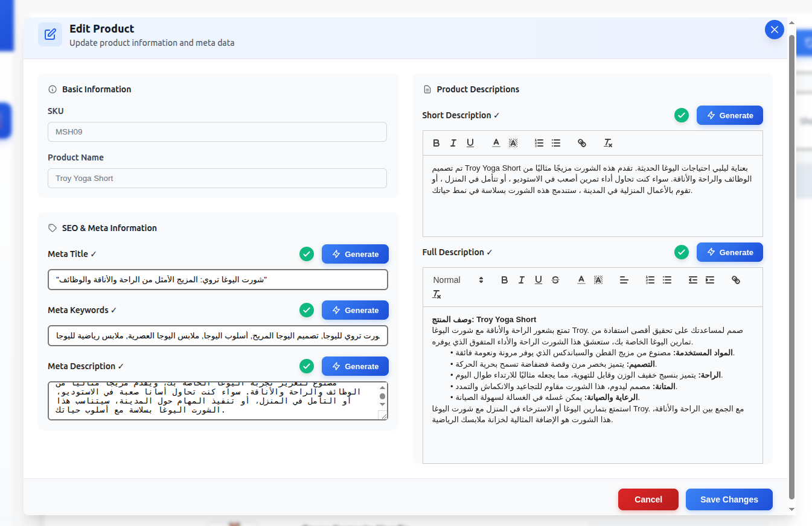Toggle strikethrough in Full Description editor
This screenshot has height=526, width=812.
point(555,280)
